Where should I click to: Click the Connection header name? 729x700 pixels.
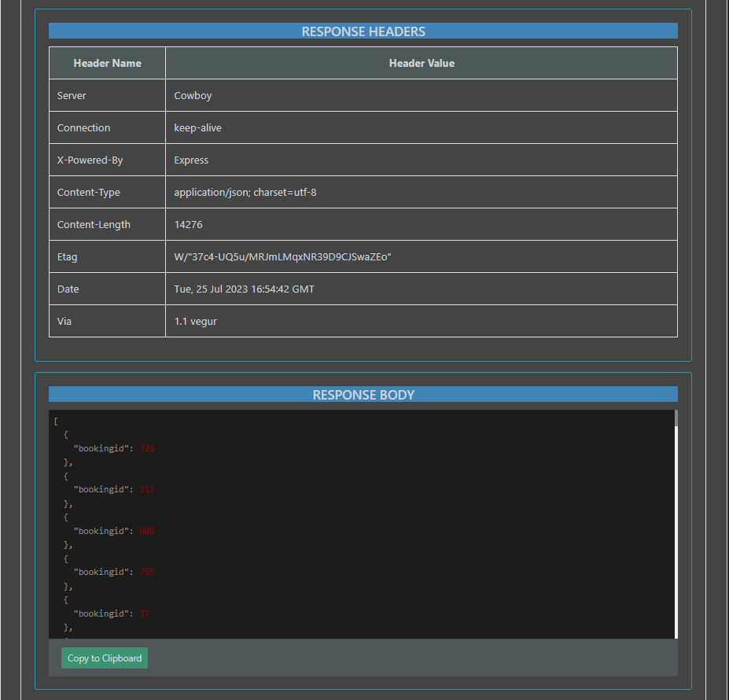pyautogui.click(x=83, y=127)
